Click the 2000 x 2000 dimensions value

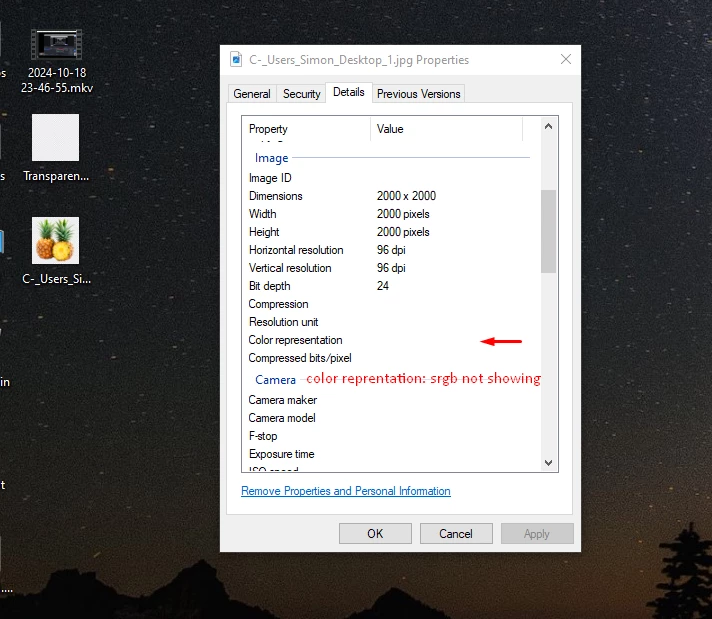click(x=406, y=196)
